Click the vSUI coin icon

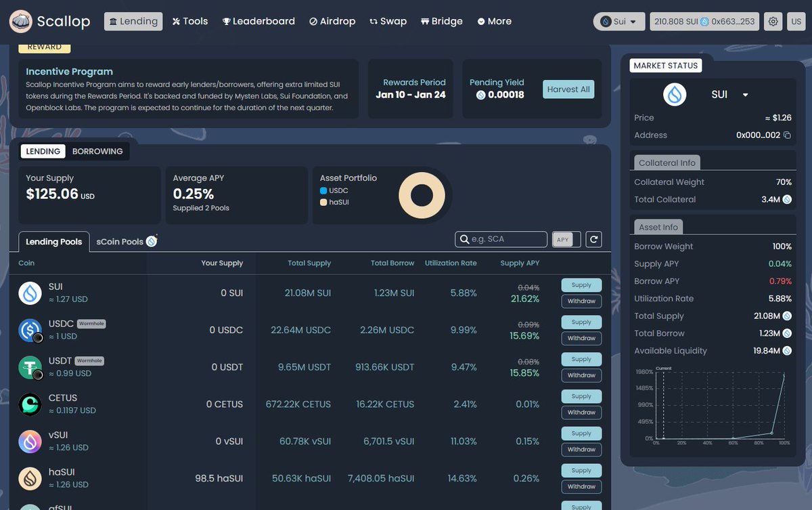point(30,442)
